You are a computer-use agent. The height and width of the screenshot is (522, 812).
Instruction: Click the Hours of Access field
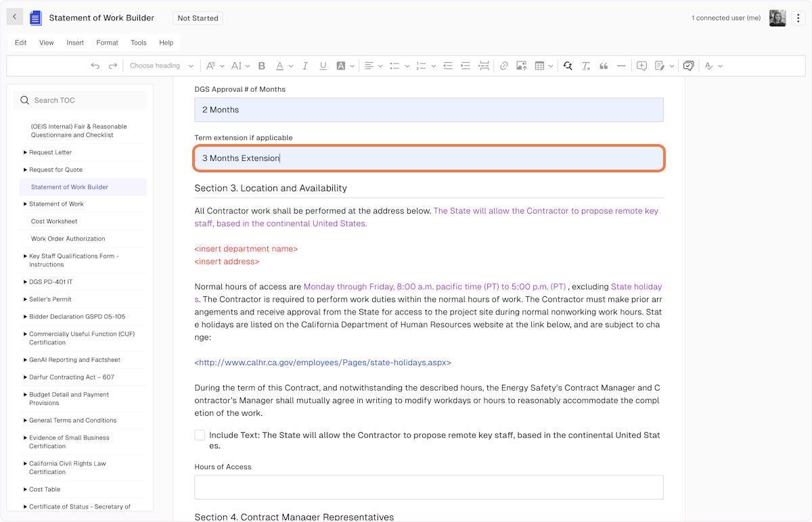click(429, 488)
